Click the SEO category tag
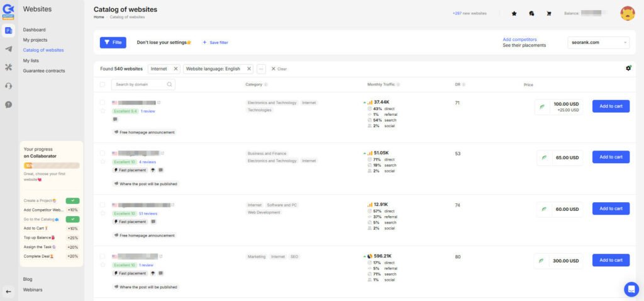Image resolution: width=644 pixels, height=301 pixels. tap(294, 256)
